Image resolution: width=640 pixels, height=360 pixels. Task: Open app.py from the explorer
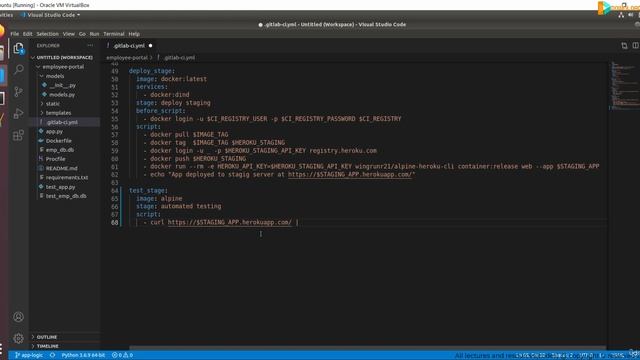(x=54, y=131)
